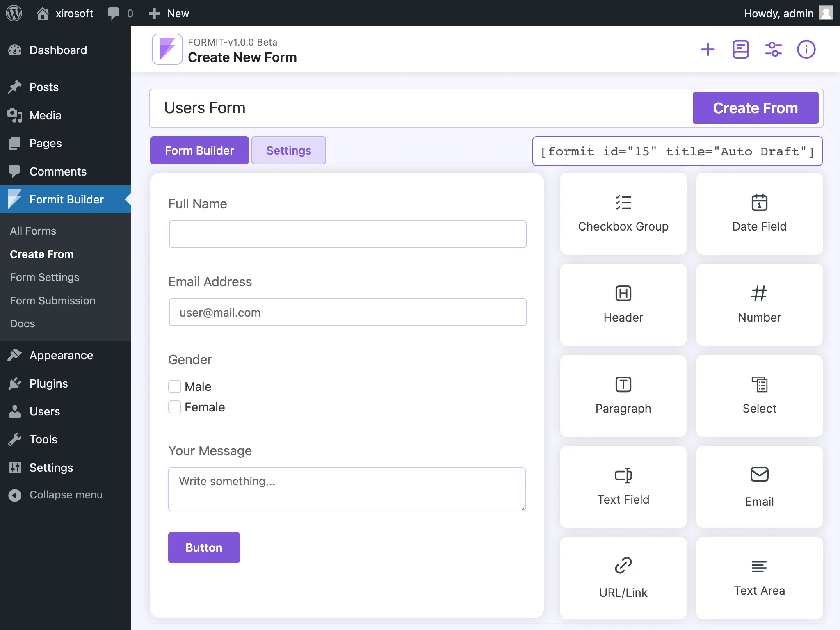
Task: Go to All Forms submenu
Action: 33,231
